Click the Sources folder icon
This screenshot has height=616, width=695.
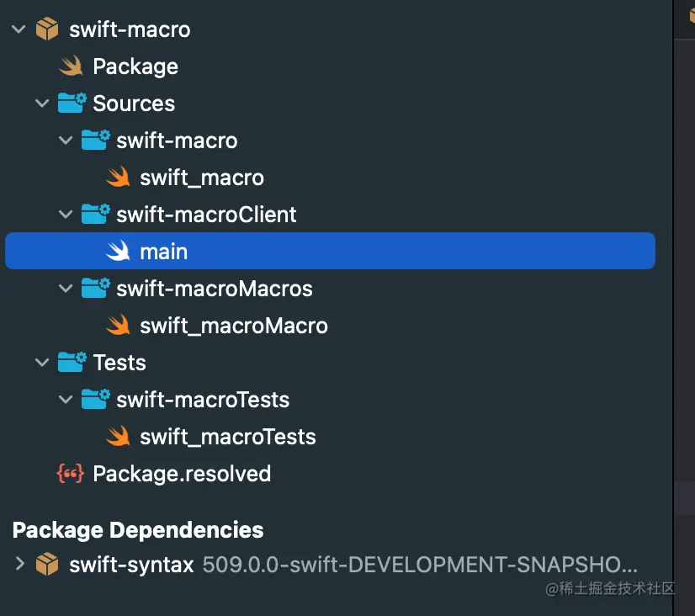point(72,104)
